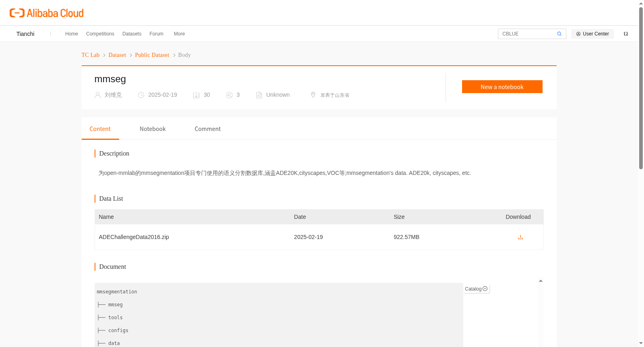This screenshot has height=347, width=644.
Task: Click the page scroll-down arrow
Action: tap(641, 343)
